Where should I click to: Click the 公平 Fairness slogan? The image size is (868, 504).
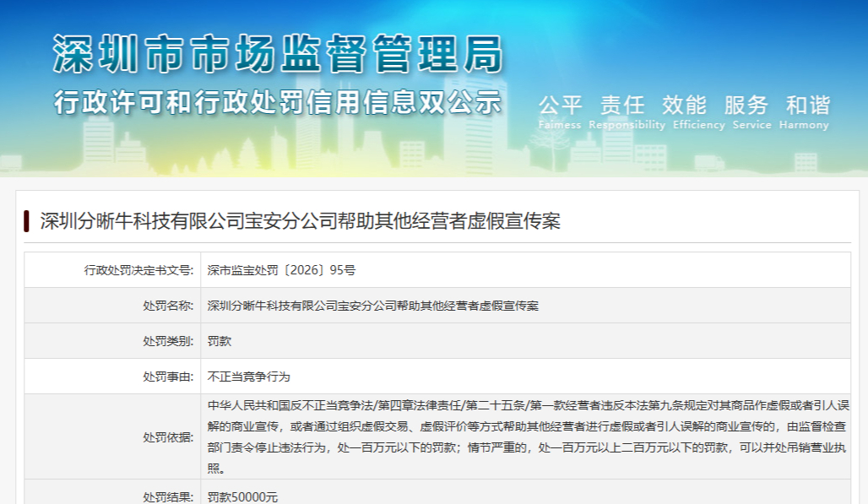[560, 112]
